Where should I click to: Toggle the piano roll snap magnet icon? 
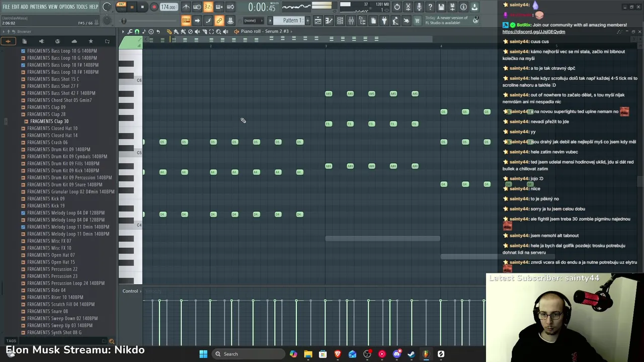pos(137,31)
